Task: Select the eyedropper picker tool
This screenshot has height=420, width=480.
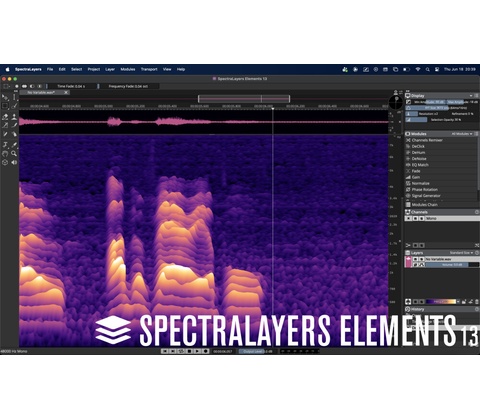Action: 14,145
